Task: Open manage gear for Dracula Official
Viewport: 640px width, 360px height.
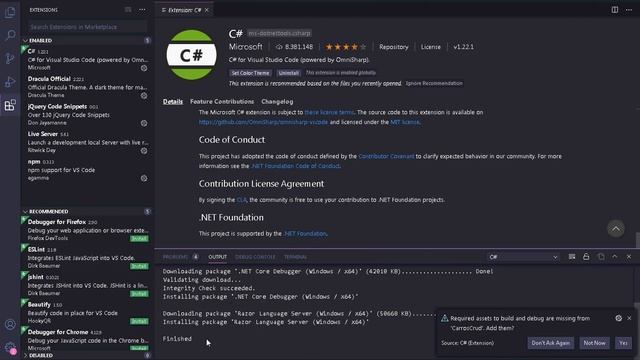Action: 144,96
